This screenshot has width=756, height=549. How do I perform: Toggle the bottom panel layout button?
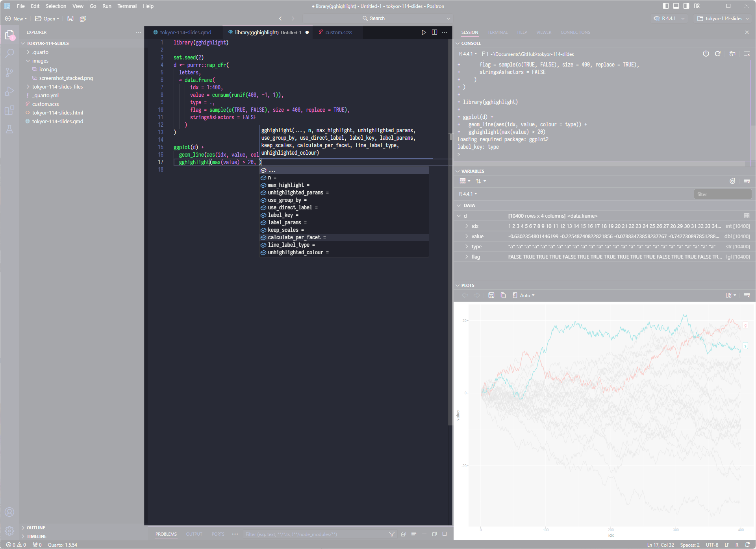676,6
